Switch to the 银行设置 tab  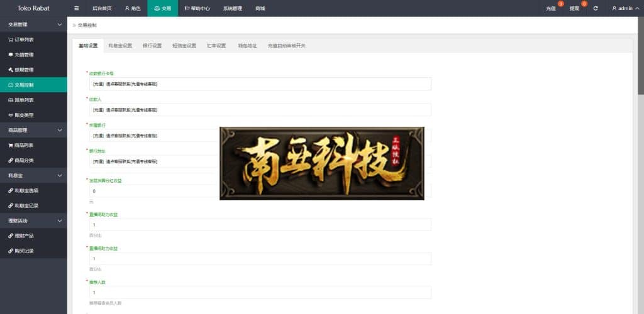(152, 46)
